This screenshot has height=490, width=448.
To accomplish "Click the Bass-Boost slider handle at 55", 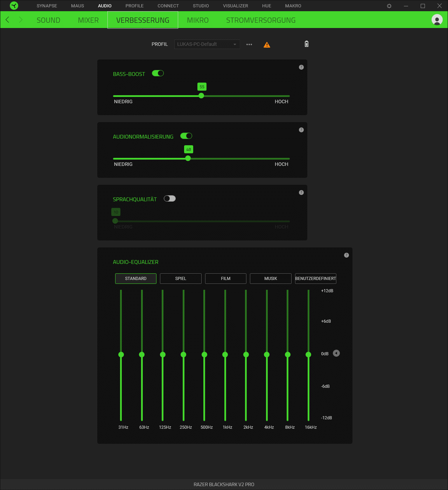I will [x=201, y=95].
